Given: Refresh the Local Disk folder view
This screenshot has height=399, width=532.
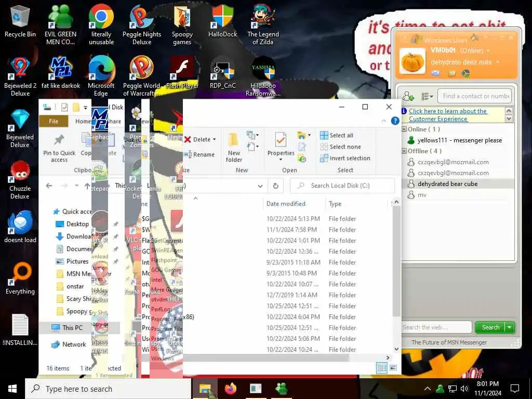Looking at the screenshot, I should tap(275, 185).
